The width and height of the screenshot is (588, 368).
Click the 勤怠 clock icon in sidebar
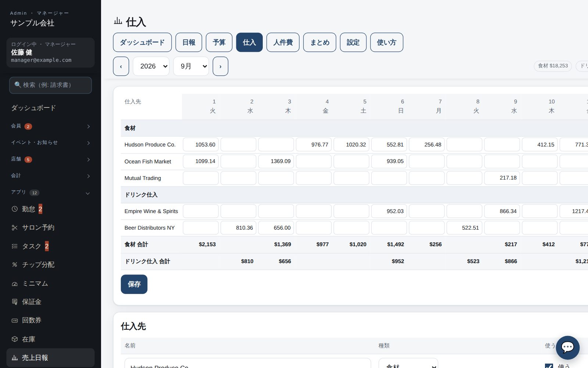[x=15, y=209]
